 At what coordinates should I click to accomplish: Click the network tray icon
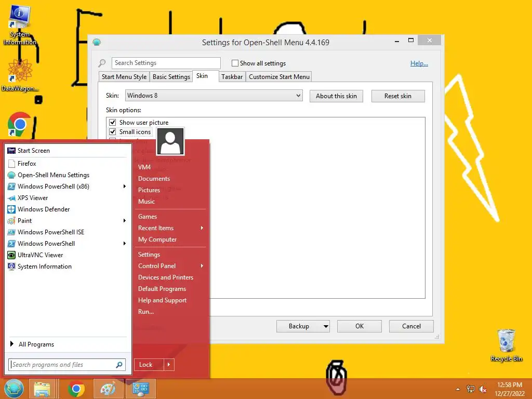click(470, 389)
